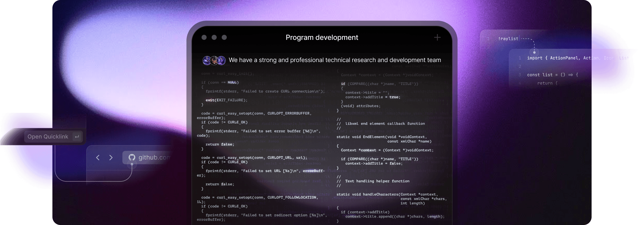Click the first gray window dot
The width and height of the screenshot is (644, 225).
click(x=204, y=37)
